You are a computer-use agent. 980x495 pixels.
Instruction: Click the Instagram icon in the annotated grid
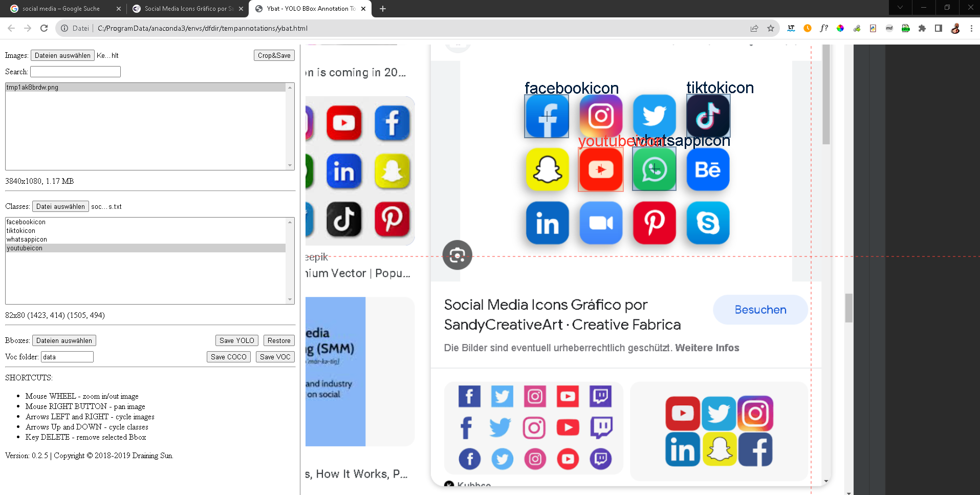click(601, 116)
